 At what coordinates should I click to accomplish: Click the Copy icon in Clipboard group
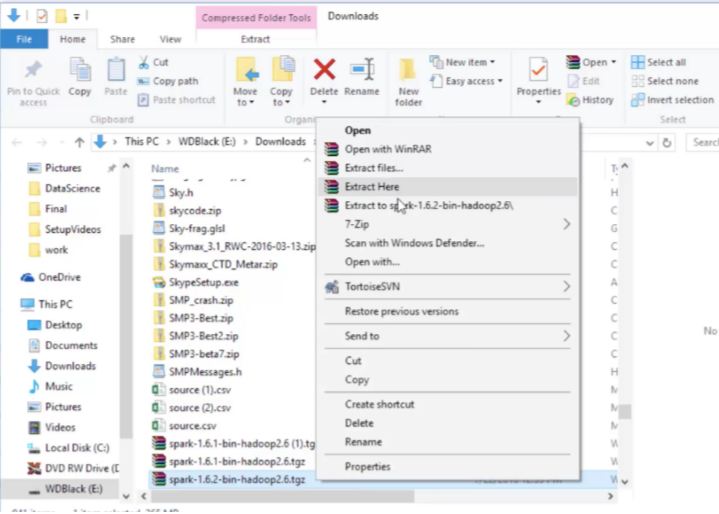click(80, 70)
